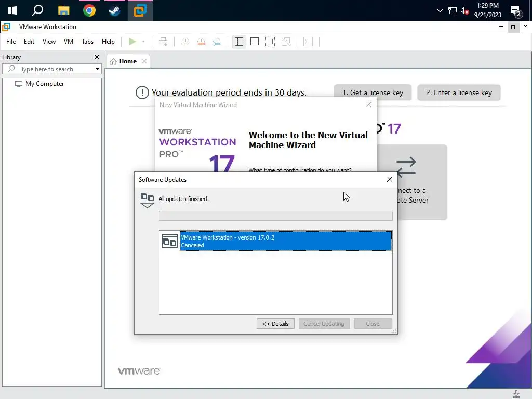The image size is (532, 399).
Task: Click the Revert to Snapshot icon
Action: click(201, 42)
